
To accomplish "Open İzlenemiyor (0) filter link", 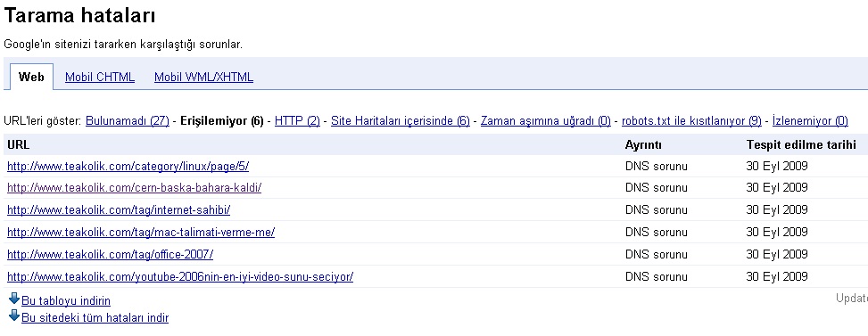I will click(x=810, y=121).
